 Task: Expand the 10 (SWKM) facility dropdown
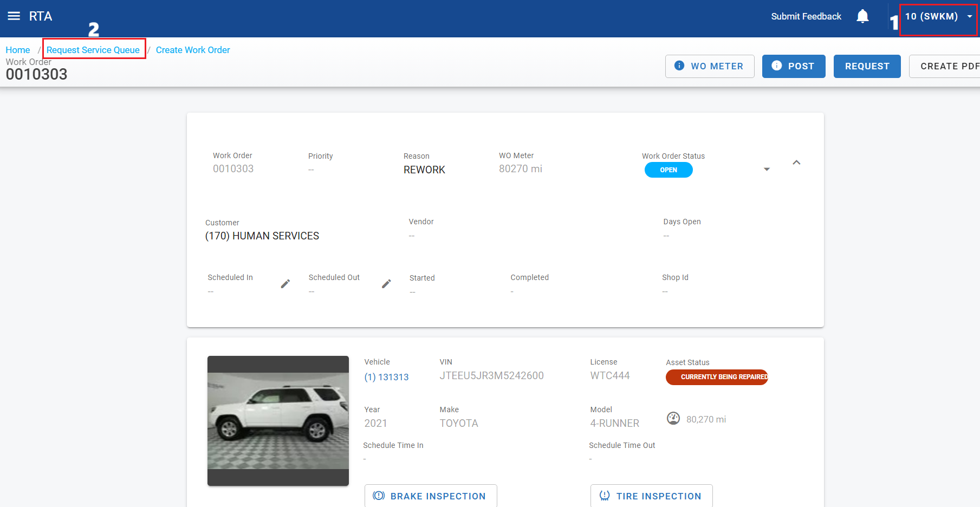(938, 17)
